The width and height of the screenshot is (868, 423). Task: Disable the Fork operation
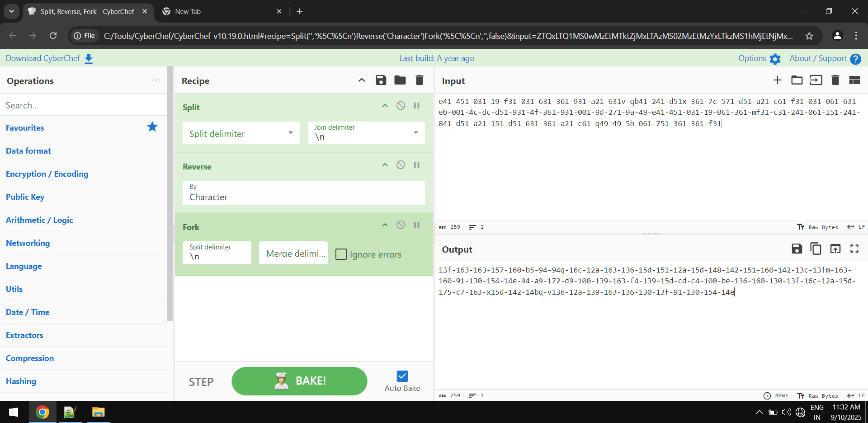click(401, 225)
